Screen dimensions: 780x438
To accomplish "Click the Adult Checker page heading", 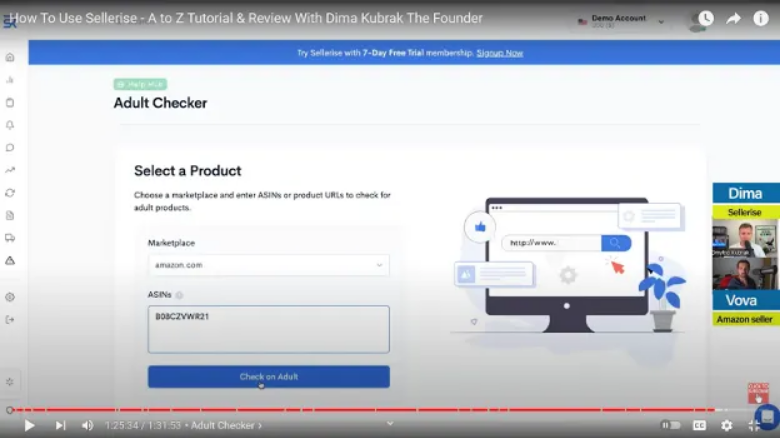I will [160, 103].
